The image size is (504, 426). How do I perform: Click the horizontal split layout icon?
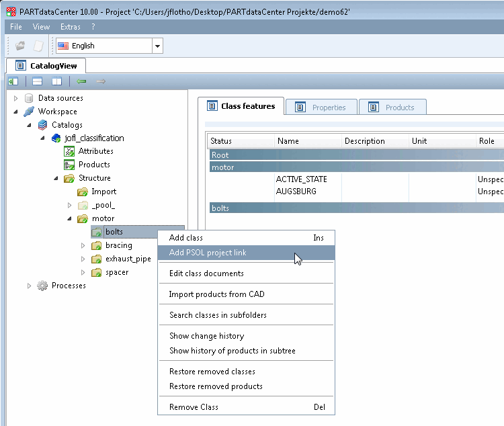37,81
